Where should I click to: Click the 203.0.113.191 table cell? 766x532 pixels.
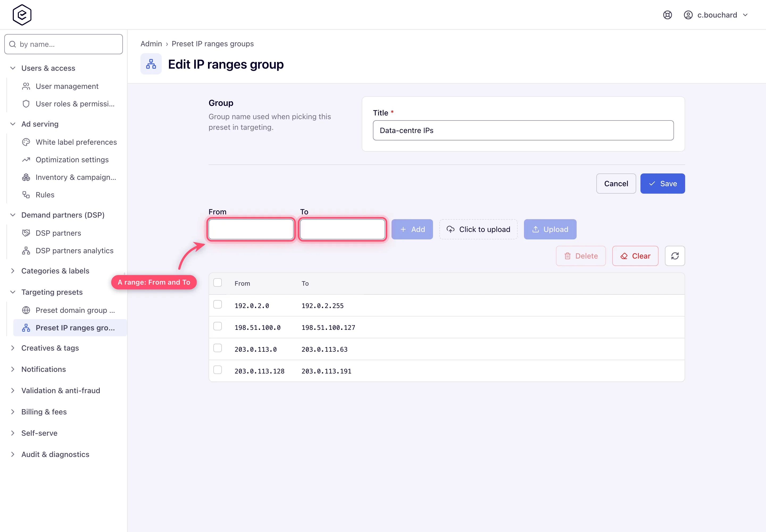pyautogui.click(x=326, y=371)
